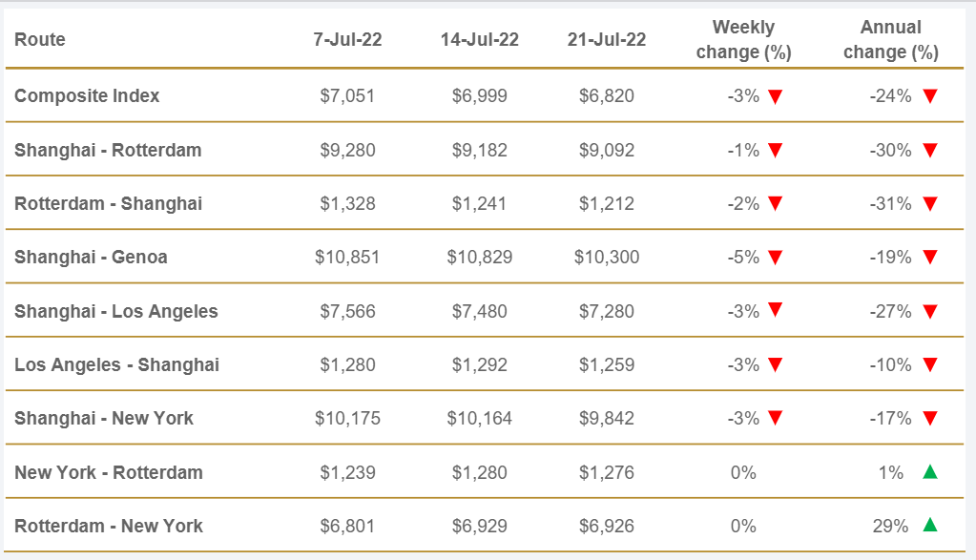Click the Weekly change (%) header
976x560 pixels.
tap(743, 40)
